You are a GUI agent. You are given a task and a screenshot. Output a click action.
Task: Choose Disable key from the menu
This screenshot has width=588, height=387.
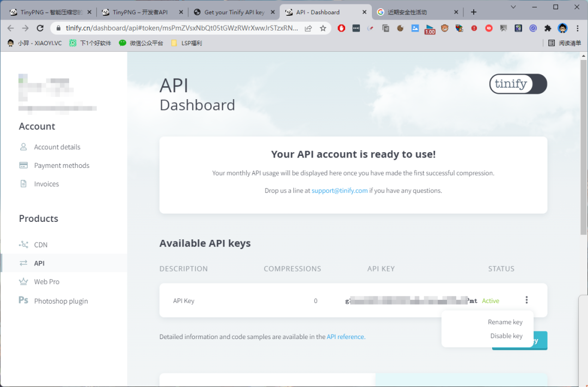point(506,336)
